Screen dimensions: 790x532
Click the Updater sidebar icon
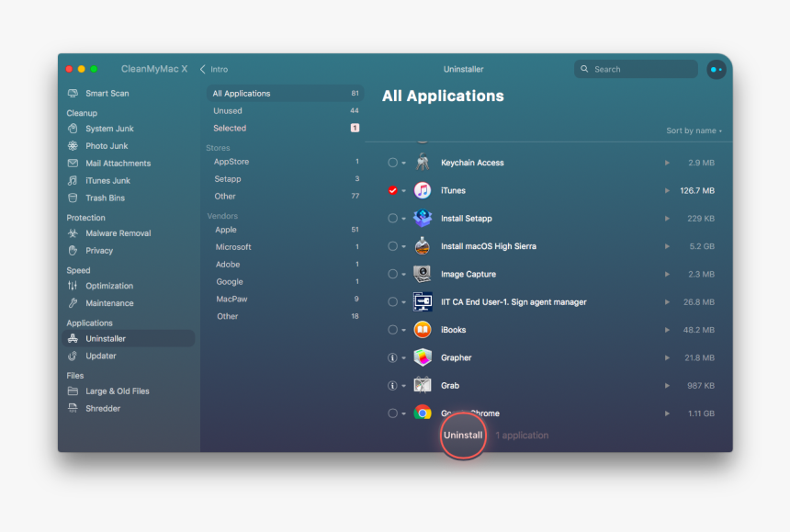click(x=73, y=356)
